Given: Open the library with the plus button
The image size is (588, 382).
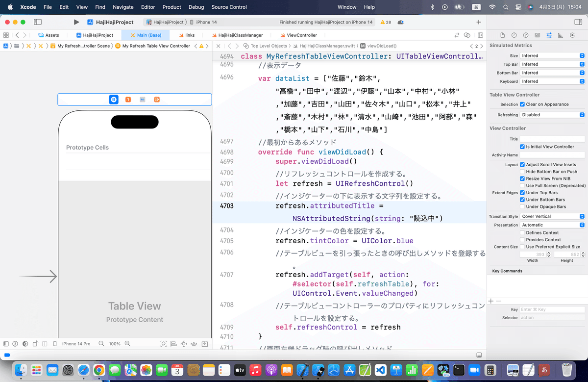Looking at the screenshot, I should click(479, 22).
